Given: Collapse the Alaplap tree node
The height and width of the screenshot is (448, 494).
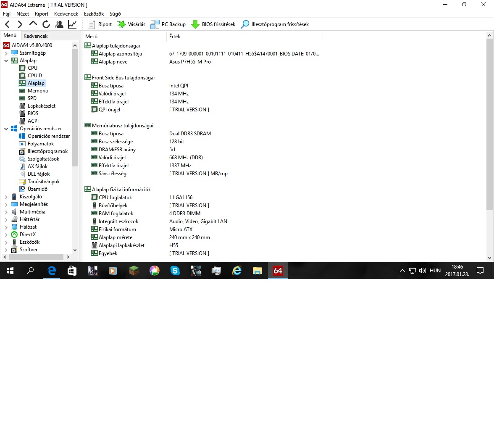Looking at the screenshot, I should coord(6,61).
